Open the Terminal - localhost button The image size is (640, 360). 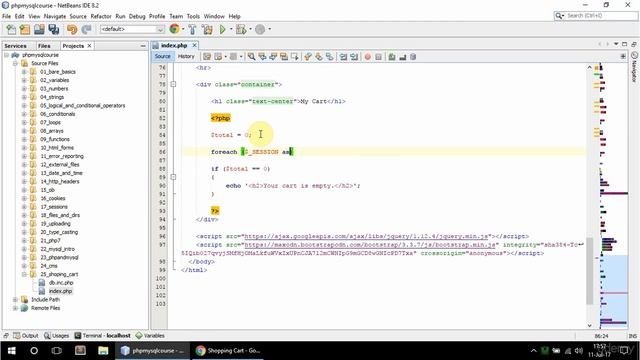[102, 336]
